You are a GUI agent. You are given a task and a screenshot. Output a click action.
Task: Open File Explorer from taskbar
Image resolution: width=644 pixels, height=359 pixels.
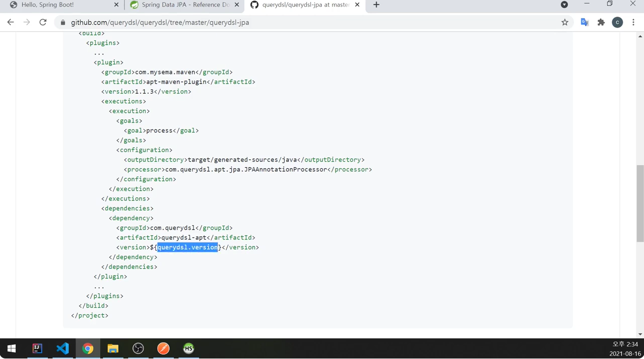(x=113, y=348)
